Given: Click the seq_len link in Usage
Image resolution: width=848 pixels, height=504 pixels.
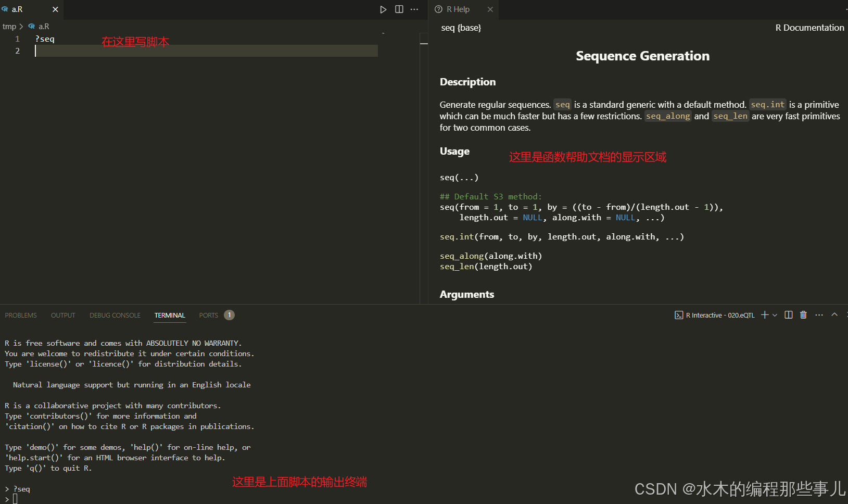Looking at the screenshot, I should point(457,267).
